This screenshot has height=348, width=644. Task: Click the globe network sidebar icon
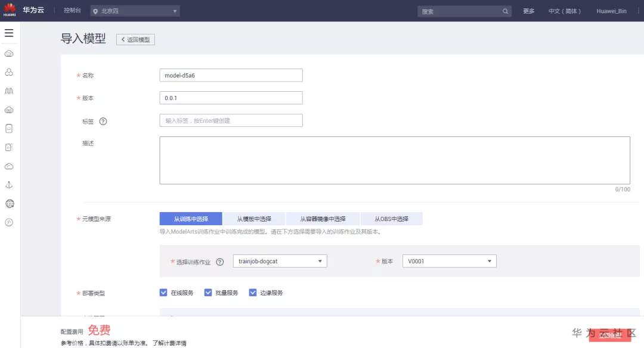10,204
